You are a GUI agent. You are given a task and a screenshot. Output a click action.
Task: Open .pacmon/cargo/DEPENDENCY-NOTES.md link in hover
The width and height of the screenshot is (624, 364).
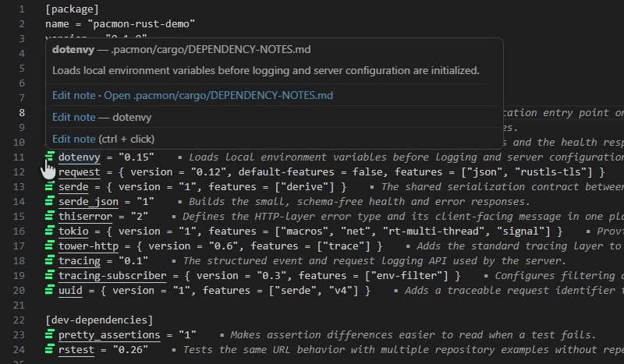click(x=218, y=95)
